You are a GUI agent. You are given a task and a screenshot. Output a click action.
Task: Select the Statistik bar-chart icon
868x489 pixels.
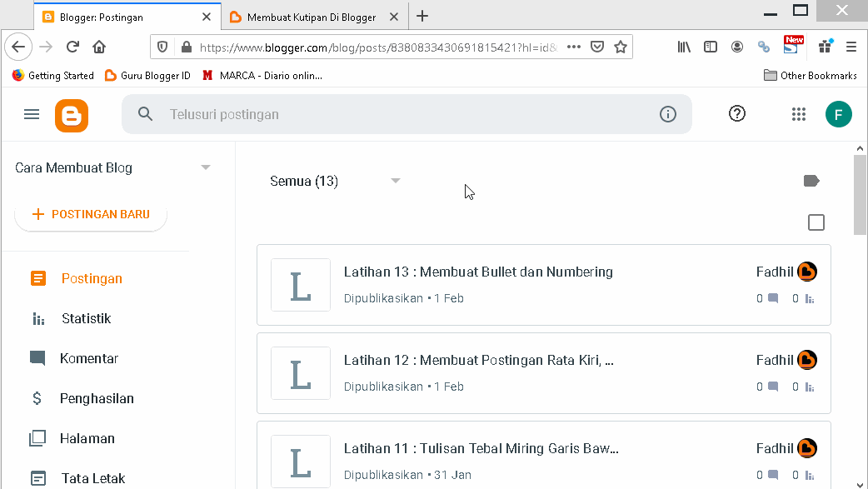pyautogui.click(x=37, y=318)
